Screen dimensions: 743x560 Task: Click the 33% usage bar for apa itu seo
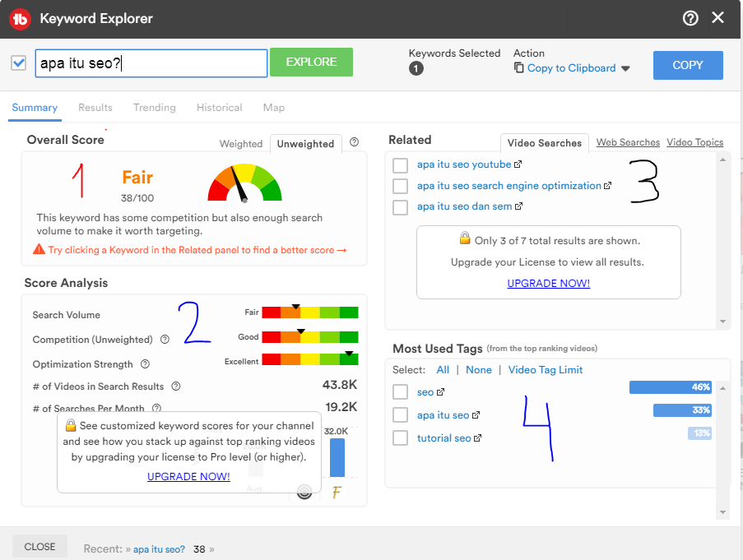tap(682, 410)
